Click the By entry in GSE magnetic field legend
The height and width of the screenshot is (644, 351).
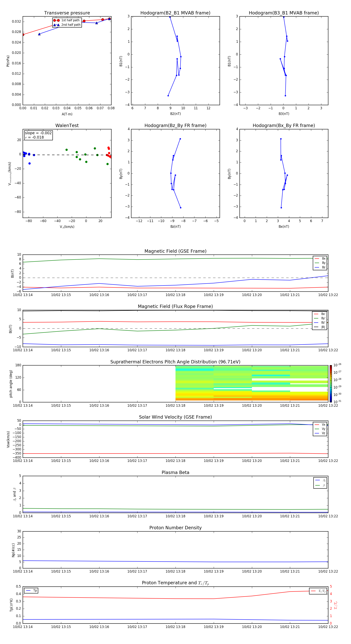(x=320, y=263)
